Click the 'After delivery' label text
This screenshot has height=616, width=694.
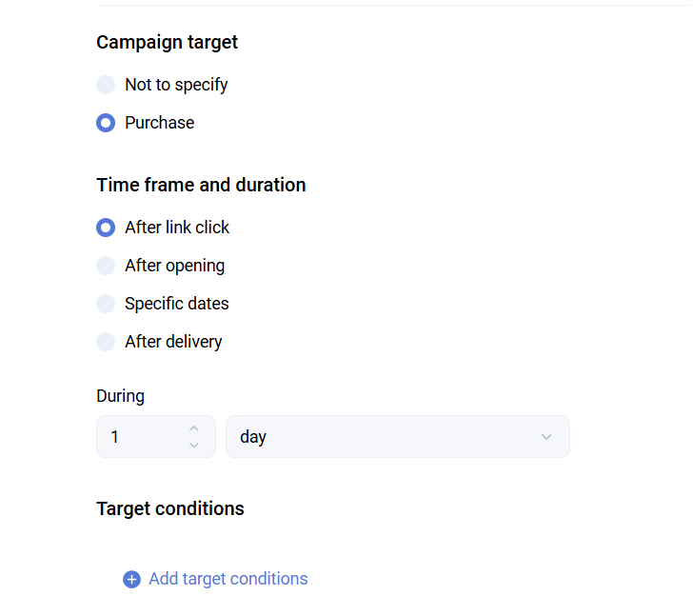pyautogui.click(x=173, y=342)
